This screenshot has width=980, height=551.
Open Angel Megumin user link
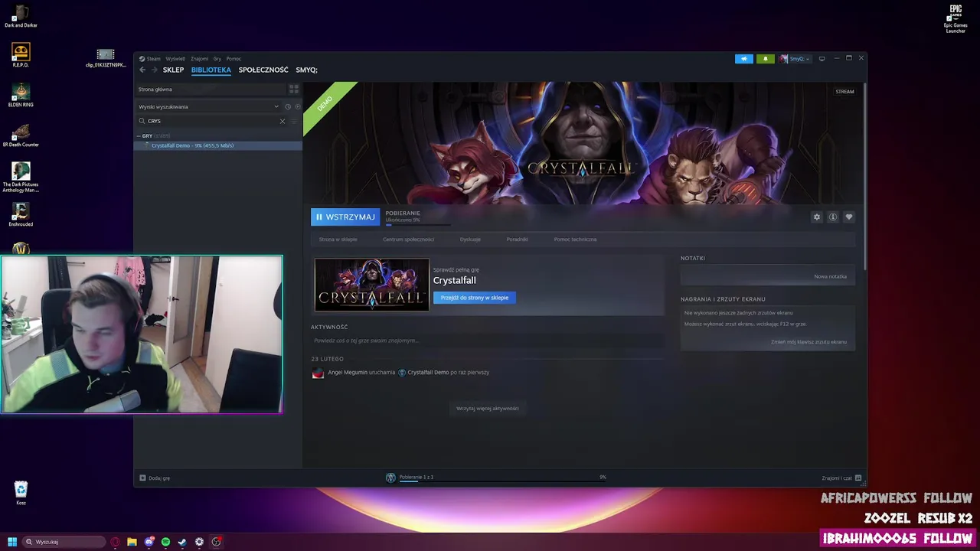coord(348,373)
